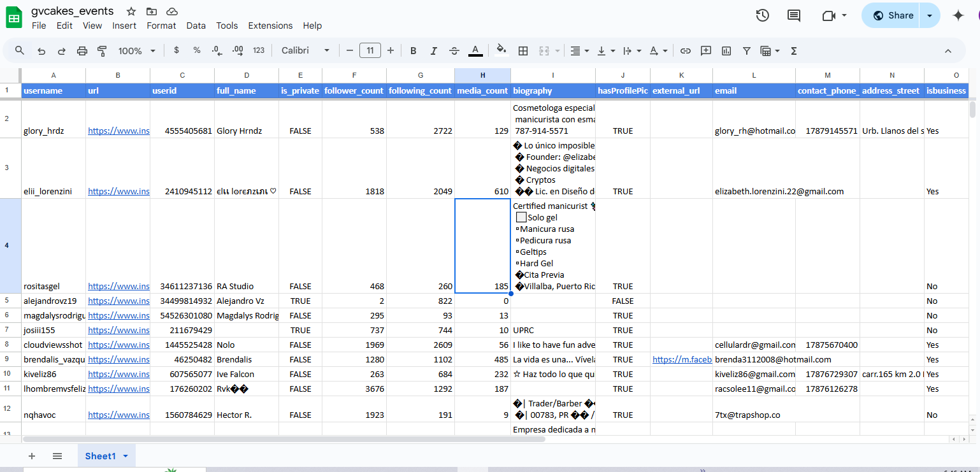Open the Gemini sparkle icon
Viewport: 980px width, 472px height.
click(x=958, y=15)
